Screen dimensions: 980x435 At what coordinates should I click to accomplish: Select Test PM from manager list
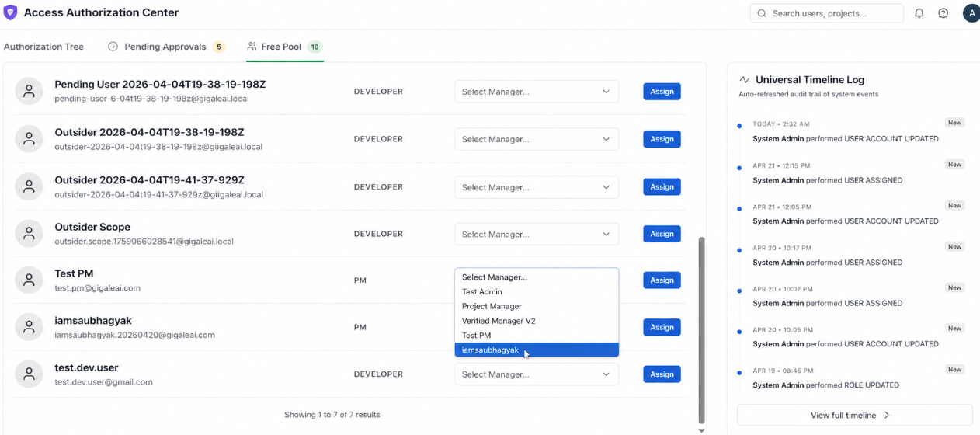537,336
